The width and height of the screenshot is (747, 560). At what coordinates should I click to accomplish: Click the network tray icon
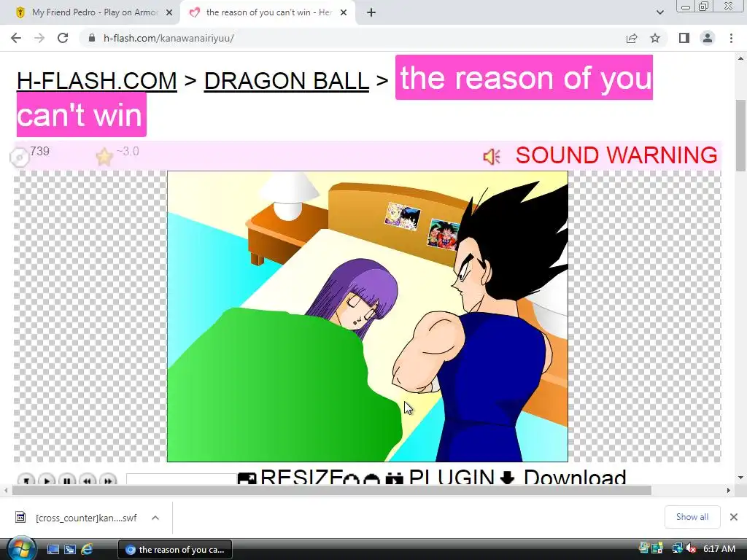point(677,549)
